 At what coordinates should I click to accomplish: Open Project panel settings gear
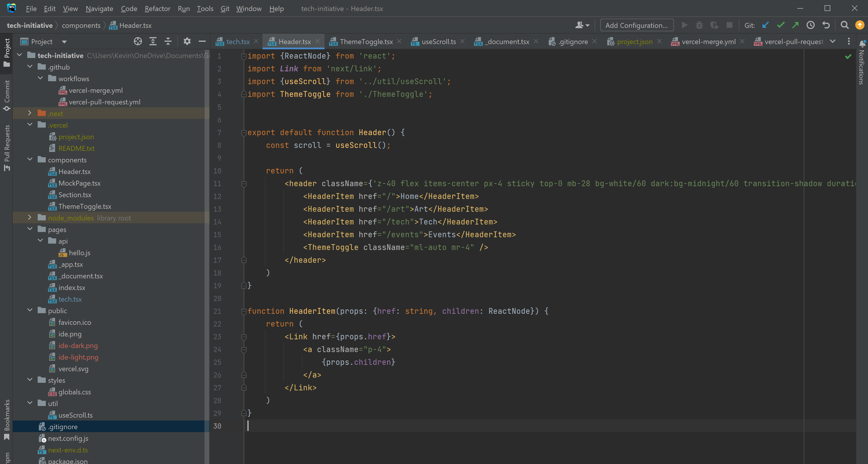[x=187, y=41]
